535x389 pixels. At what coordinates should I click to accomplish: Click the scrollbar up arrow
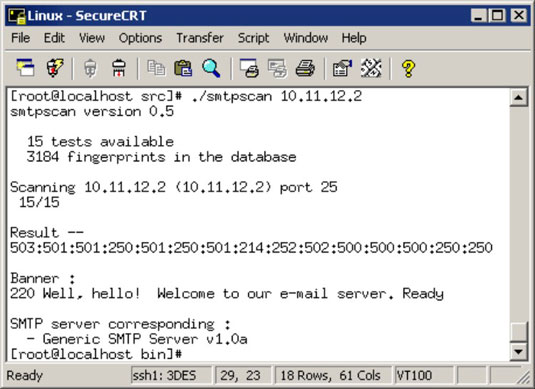pyautogui.click(x=519, y=98)
